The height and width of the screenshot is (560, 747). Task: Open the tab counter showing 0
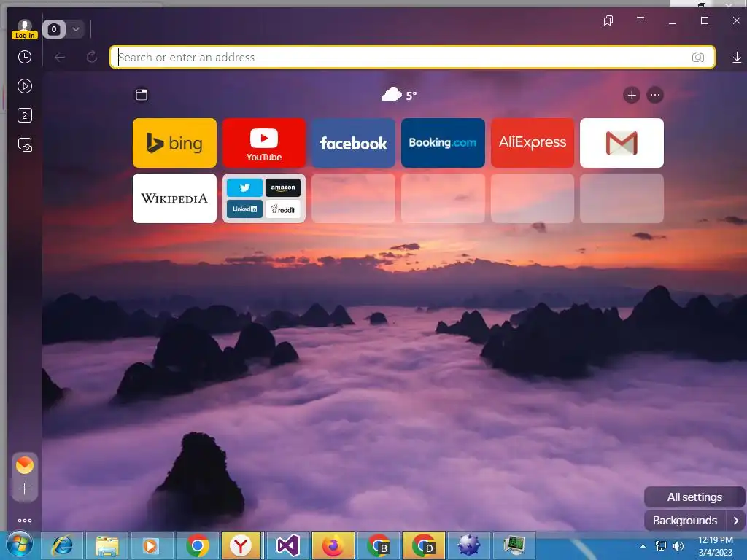pyautogui.click(x=54, y=29)
